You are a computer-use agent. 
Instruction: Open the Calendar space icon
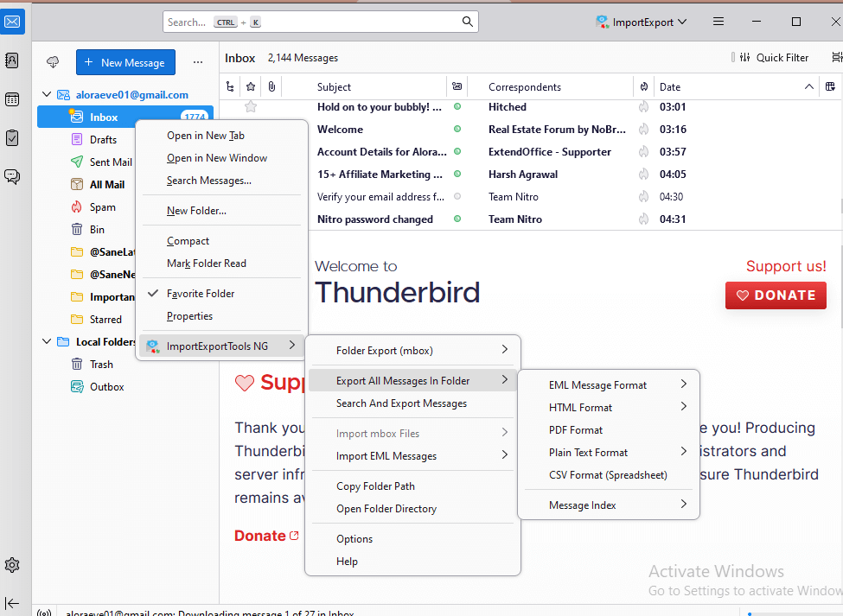12,99
